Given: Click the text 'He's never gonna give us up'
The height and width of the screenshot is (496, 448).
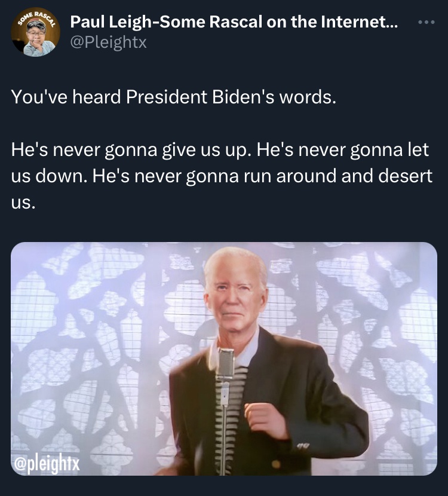Looking at the screenshot, I should (131, 150).
